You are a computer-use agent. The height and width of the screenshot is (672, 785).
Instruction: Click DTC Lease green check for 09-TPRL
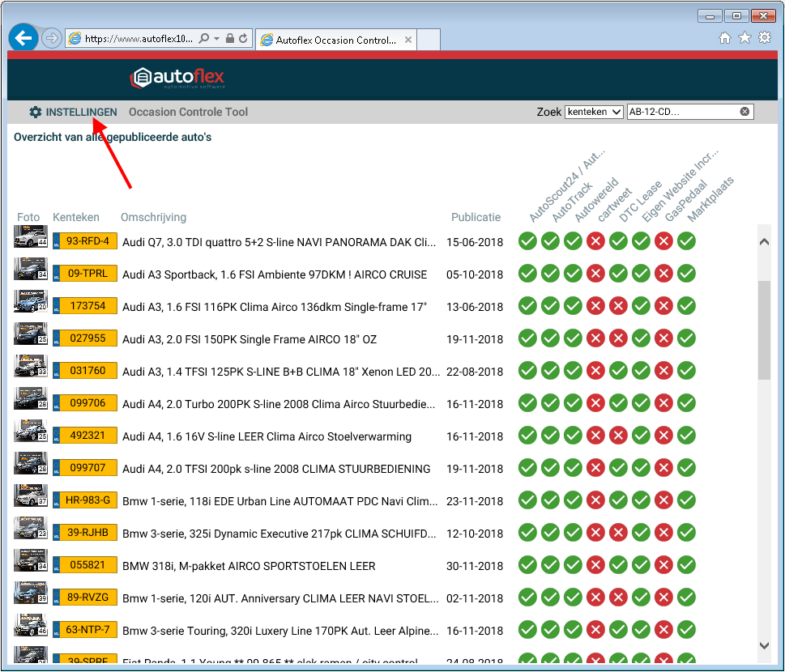[x=618, y=274]
